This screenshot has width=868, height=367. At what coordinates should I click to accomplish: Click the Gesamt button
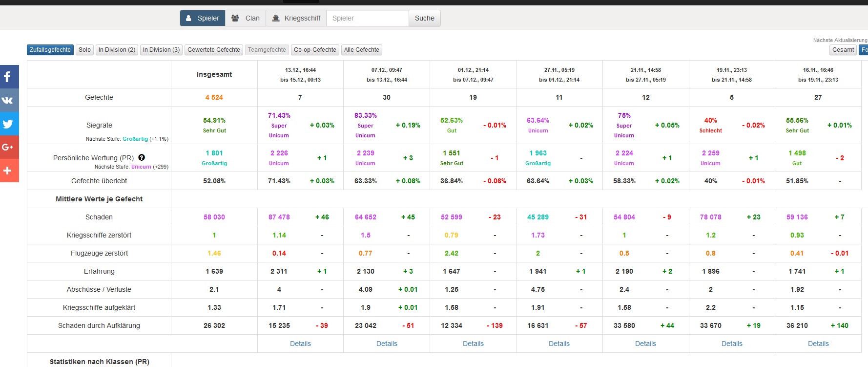(x=843, y=50)
